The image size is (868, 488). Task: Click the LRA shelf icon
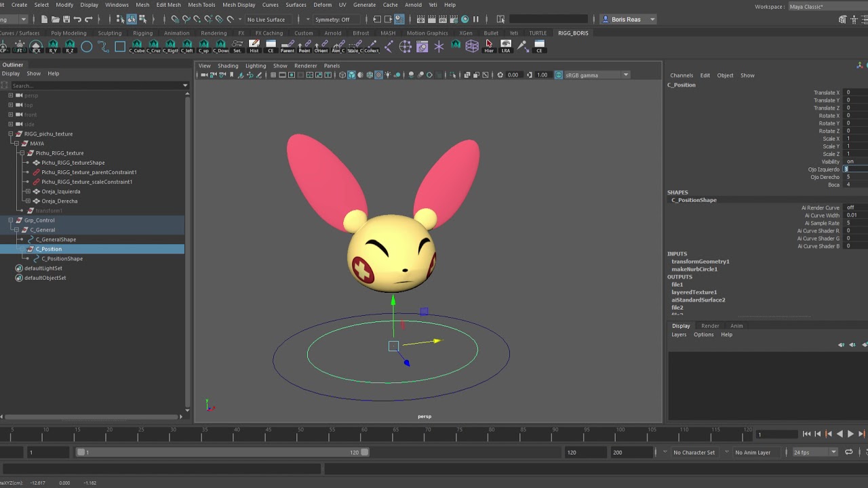coord(506,46)
